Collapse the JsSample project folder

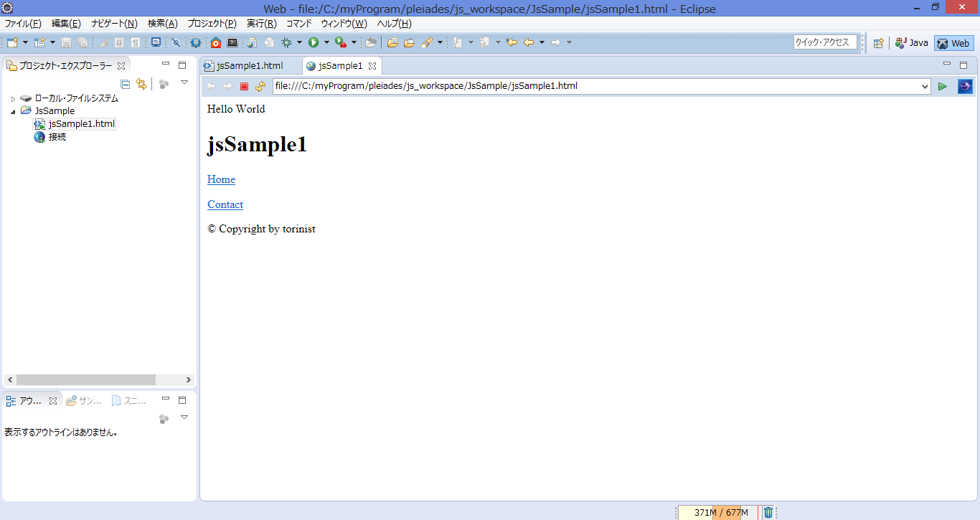point(11,110)
